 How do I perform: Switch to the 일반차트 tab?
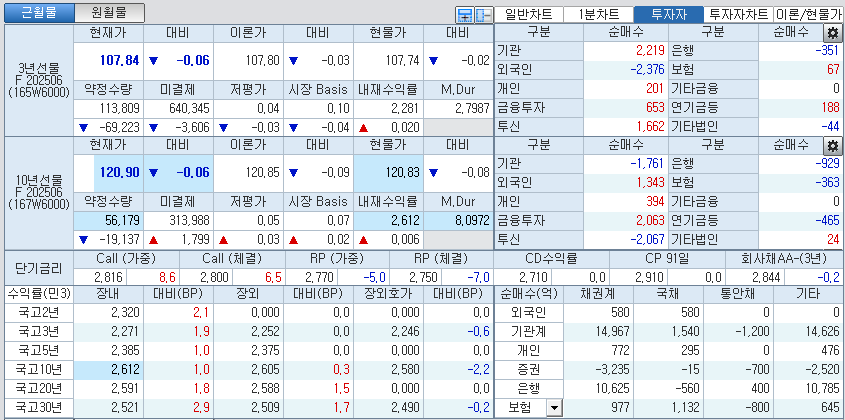(x=528, y=15)
